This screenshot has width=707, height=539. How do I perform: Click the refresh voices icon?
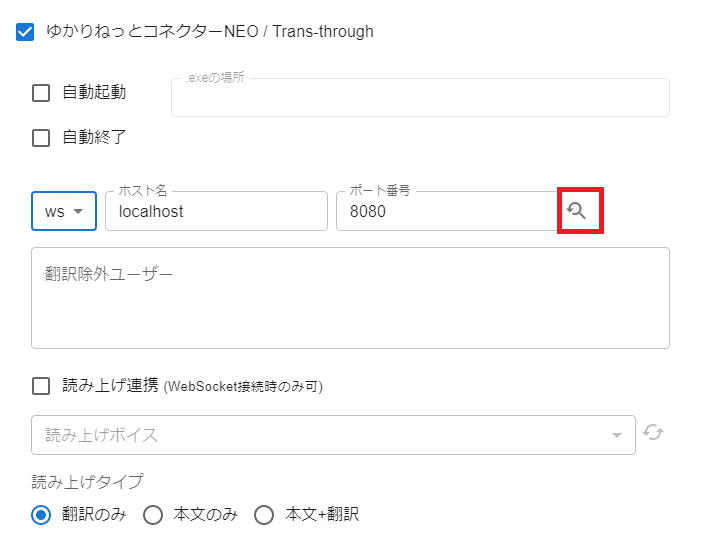click(x=653, y=432)
